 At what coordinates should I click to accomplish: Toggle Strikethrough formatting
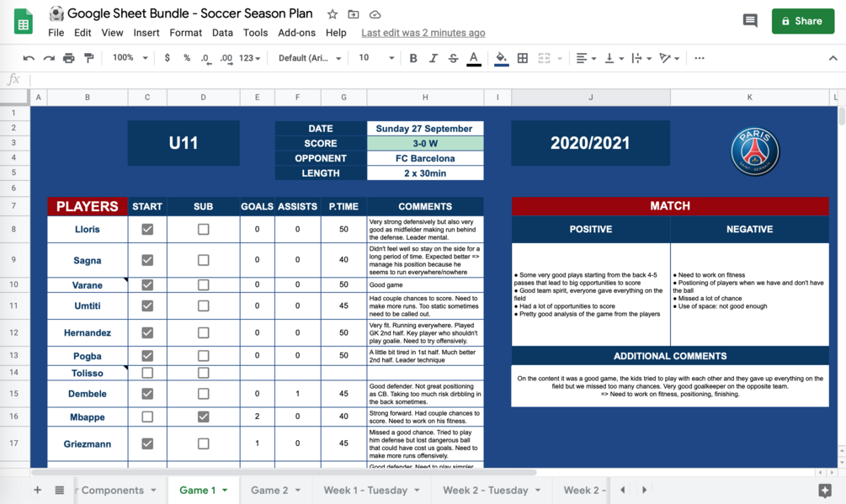pyautogui.click(x=453, y=58)
